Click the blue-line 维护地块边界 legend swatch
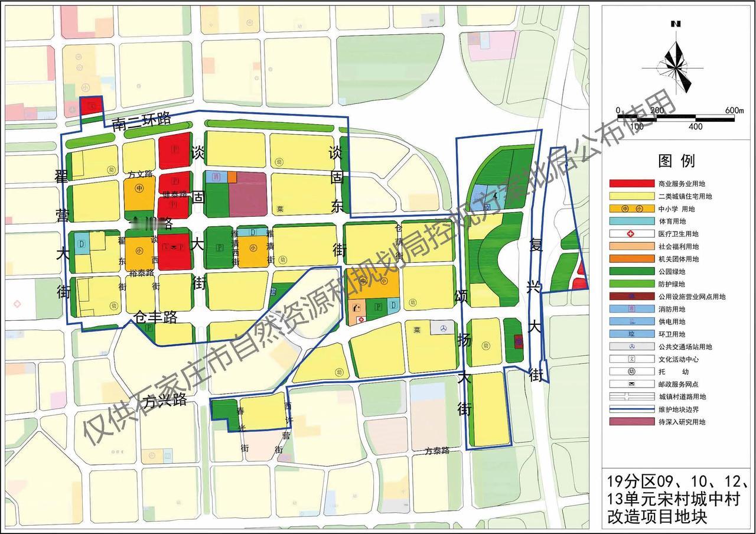 click(631, 409)
